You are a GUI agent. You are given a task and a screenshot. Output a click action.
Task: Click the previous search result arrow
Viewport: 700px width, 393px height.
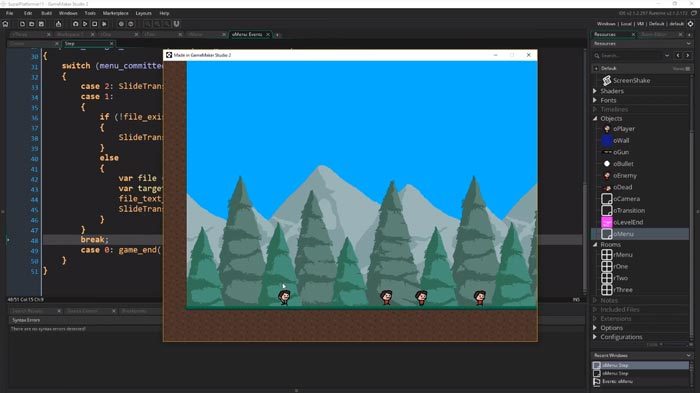point(678,56)
